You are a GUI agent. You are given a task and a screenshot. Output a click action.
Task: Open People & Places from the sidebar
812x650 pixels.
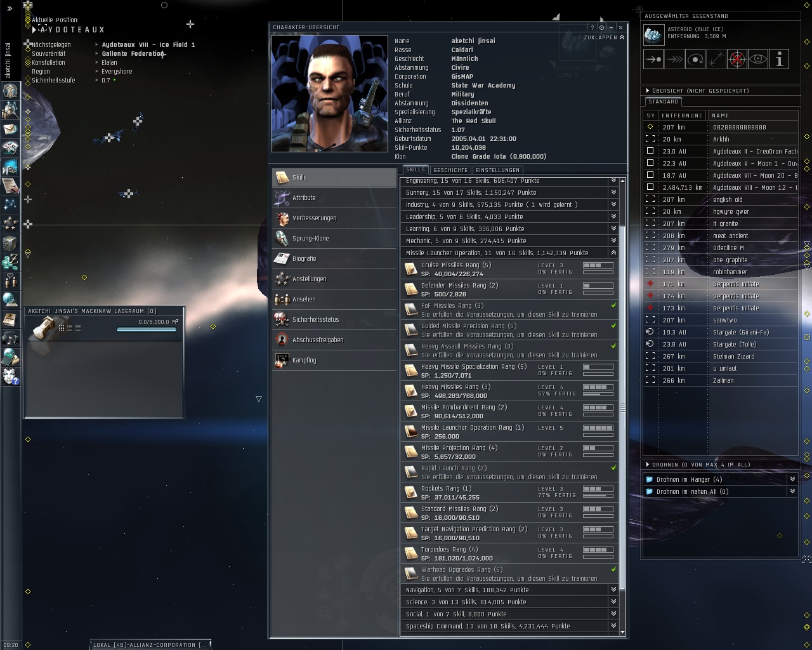click(x=10, y=110)
